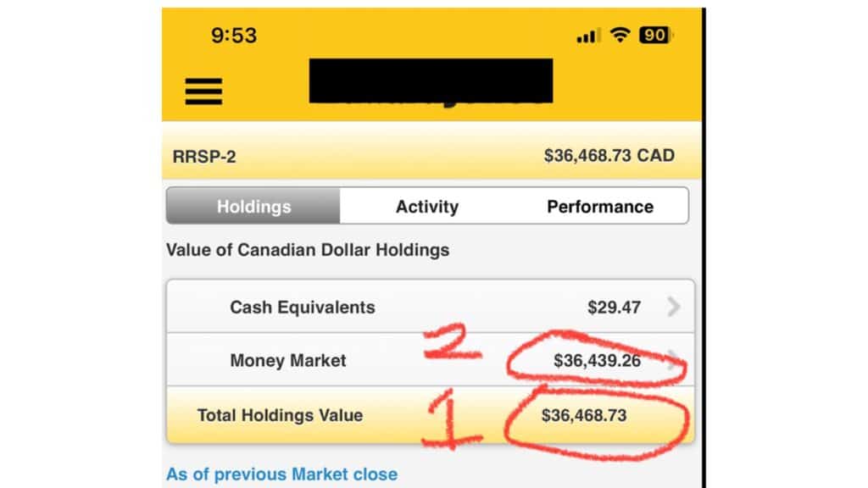Tap the redacted black title bar
The width and height of the screenshot is (868, 488).
431,81
